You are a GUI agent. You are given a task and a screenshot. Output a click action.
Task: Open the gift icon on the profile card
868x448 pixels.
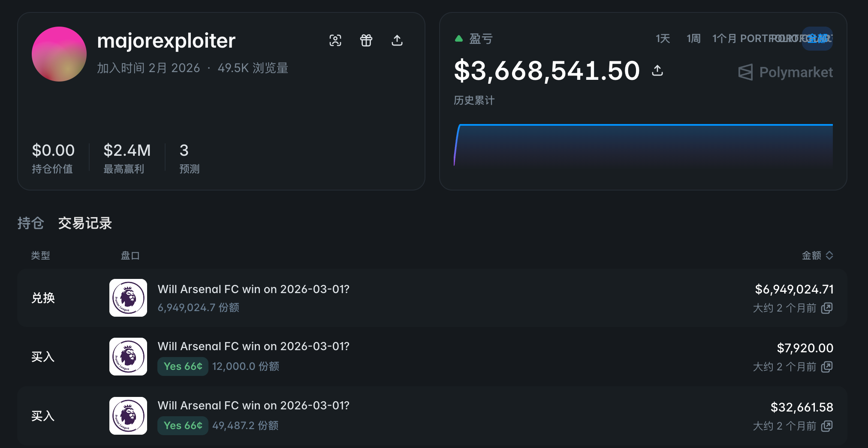[367, 40]
